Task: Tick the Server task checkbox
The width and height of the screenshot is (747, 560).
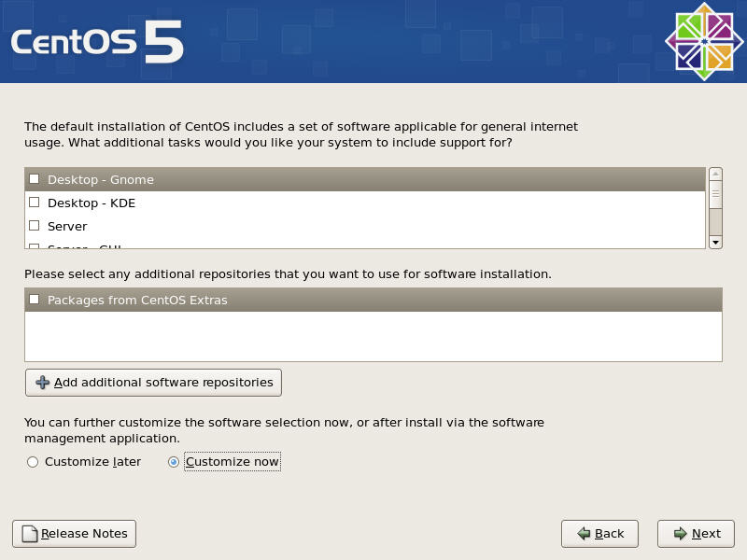Action: (35, 225)
